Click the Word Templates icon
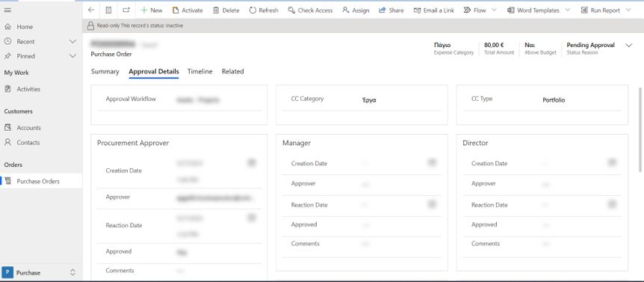 (511, 10)
